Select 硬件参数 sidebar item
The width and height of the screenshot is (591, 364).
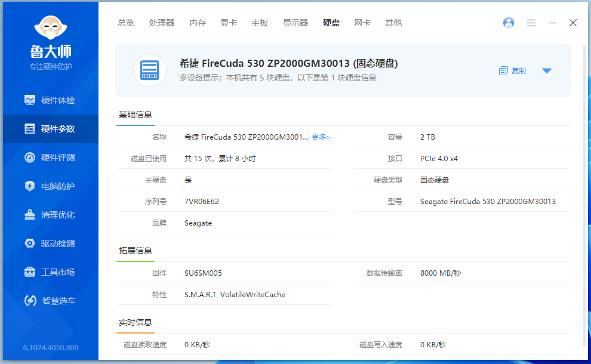(51, 129)
